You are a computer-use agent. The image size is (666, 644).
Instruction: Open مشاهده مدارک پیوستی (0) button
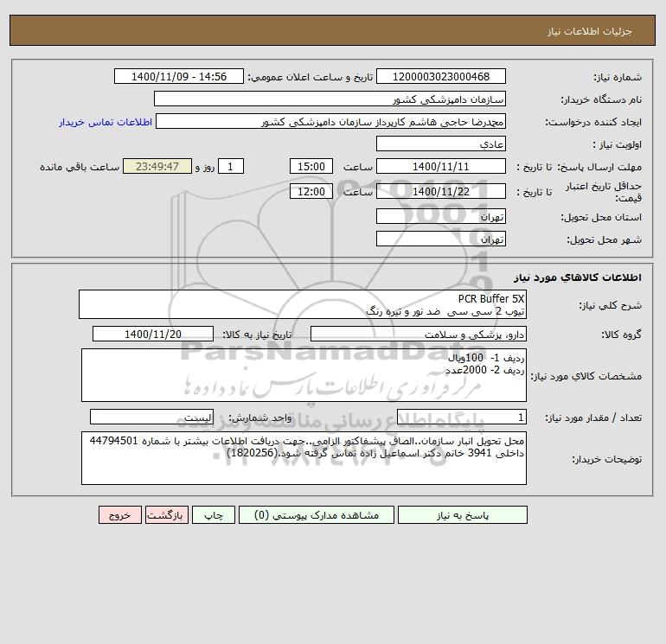317,515
